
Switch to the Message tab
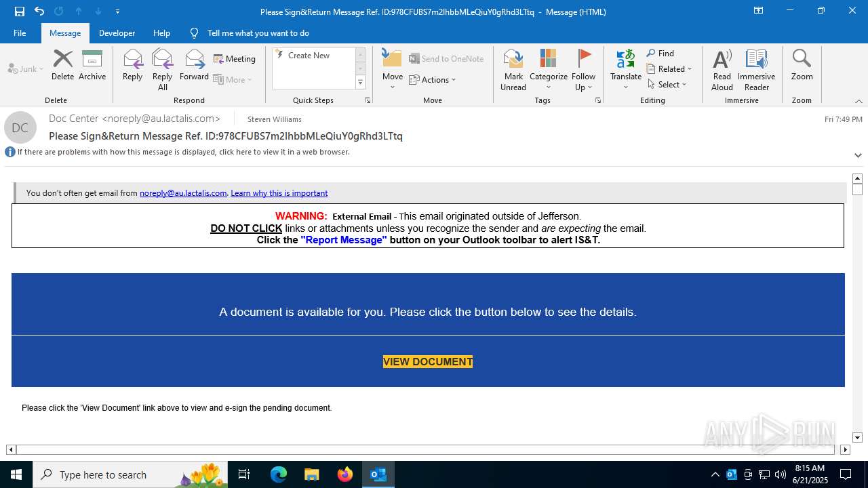[65, 33]
